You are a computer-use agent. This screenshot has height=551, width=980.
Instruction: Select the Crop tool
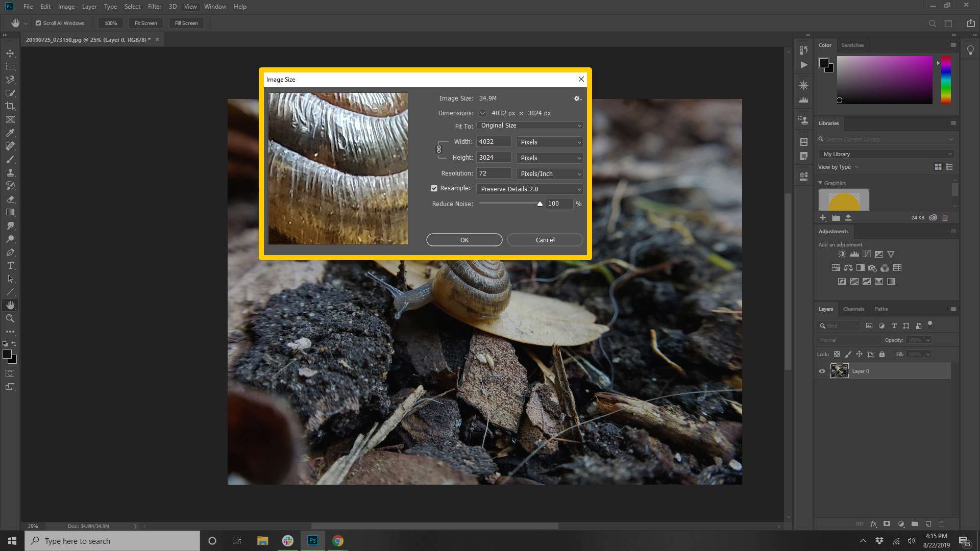point(10,106)
